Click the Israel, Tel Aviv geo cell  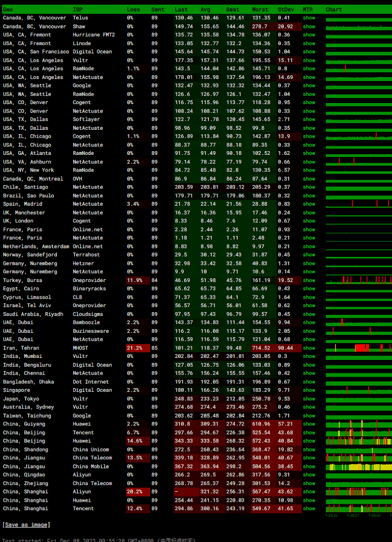27,305
